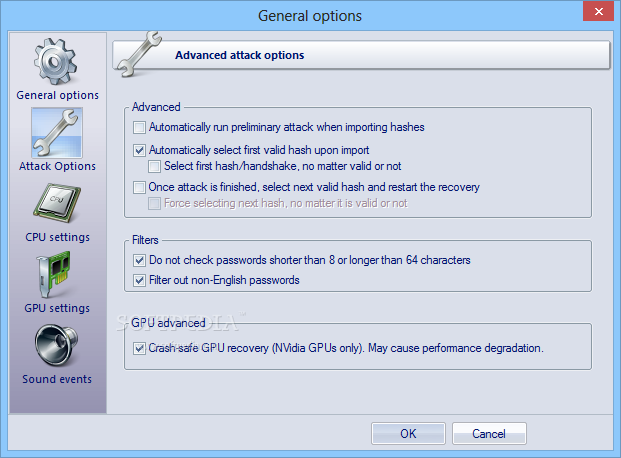Open the General options gear icon
Viewport: 621px width, 458px height.
(55, 62)
